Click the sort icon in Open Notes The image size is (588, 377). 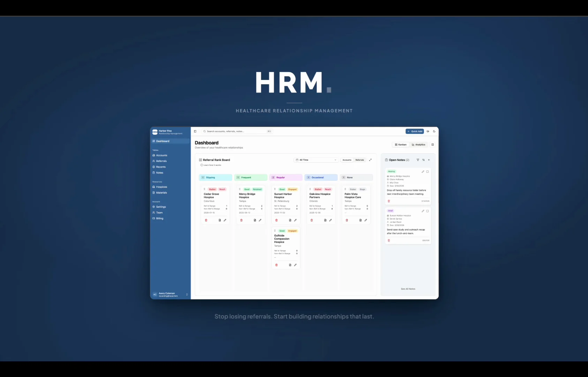click(x=423, y=160)
